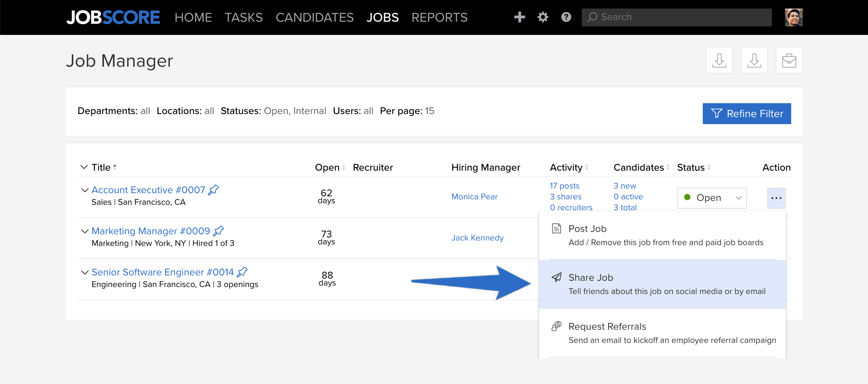This screenshot has height=384, width=868.
Task: Go to the JOBS tab
Action: click(382, 17)
